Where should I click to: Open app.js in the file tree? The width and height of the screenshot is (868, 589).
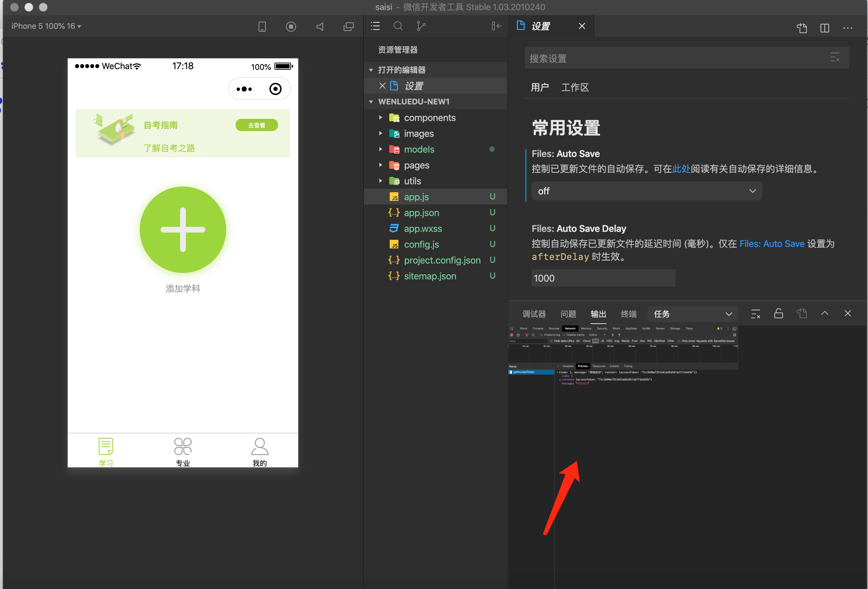tap(416, 197)
